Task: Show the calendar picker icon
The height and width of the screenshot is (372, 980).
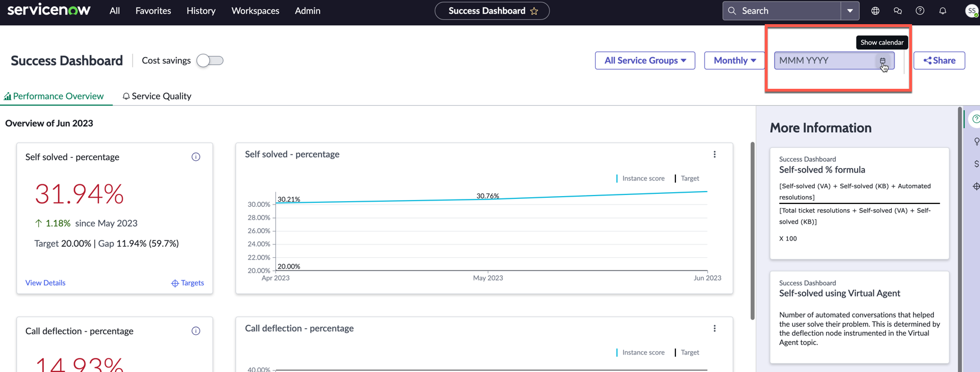Action: [x=883, y=61]
